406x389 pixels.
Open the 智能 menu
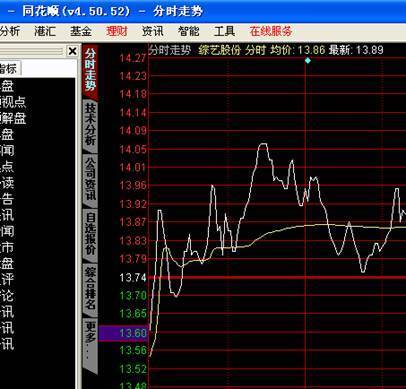(x=188, y=31)
